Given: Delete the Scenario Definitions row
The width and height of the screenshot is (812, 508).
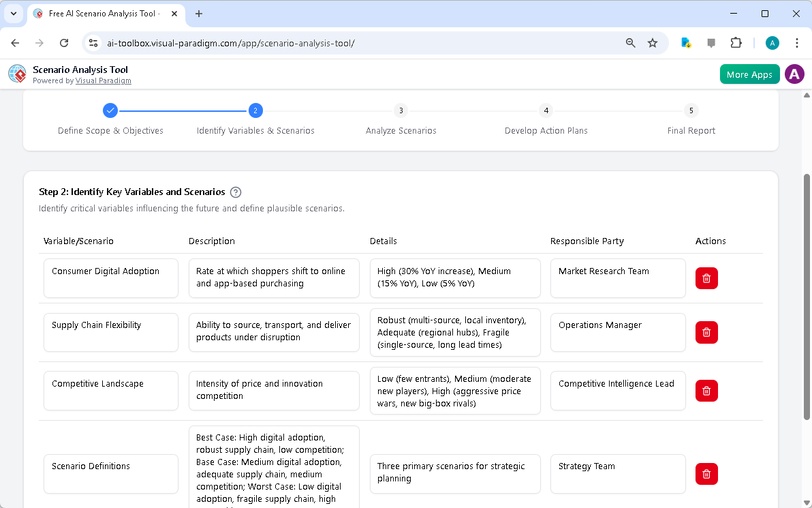Looking at the screenshot, I should (x=706, y=474).
